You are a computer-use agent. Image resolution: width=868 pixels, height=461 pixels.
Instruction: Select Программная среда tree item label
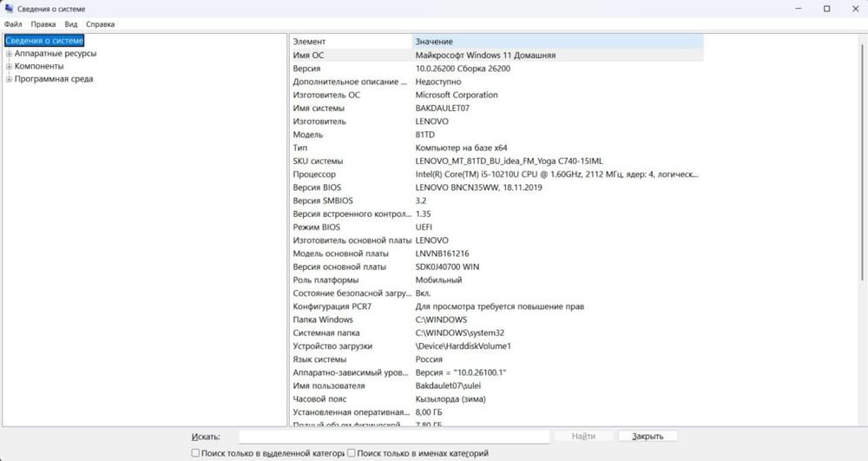(x=54, y=79)
